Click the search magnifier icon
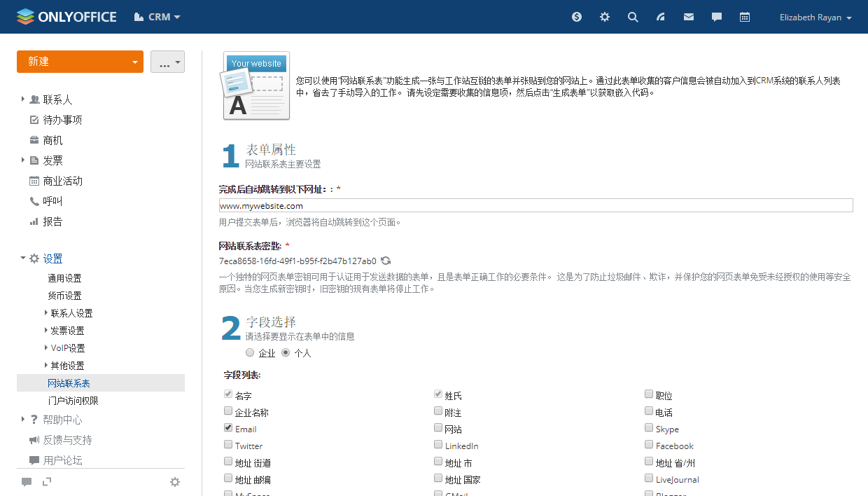Image resolution: width=868 pixels, height=496 pixels. click(633, 17)
